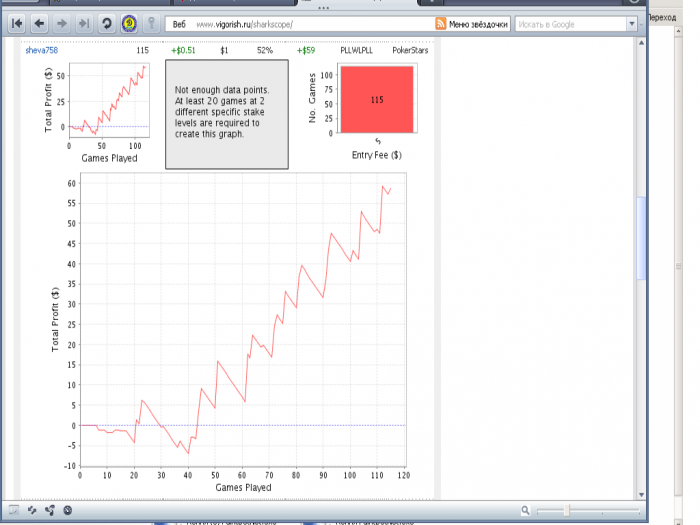The height and width of the screenshot is (525, 700).
Task: Go forward with the right arrow button
Action: coord(62,23)
